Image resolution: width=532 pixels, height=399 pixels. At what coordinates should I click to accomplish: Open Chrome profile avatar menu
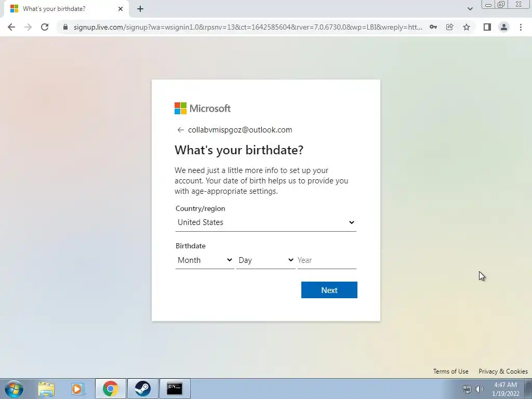point(504,27)
